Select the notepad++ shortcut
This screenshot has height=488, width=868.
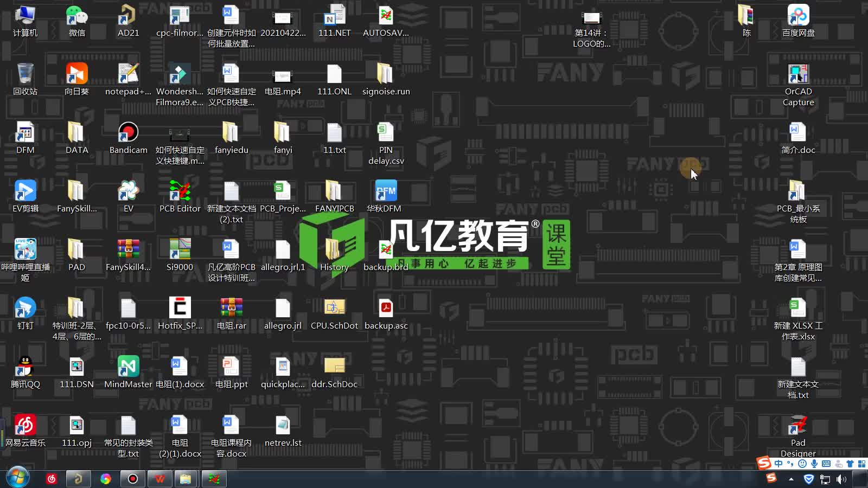tap(128, 79)
